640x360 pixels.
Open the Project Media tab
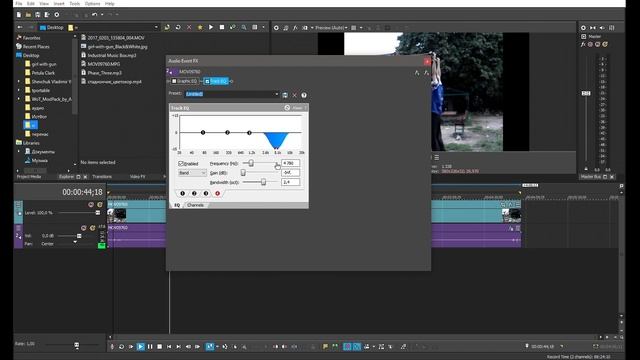[29, 177]
